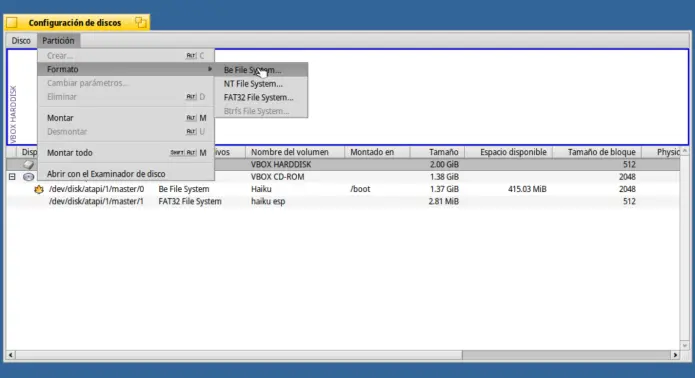Click the horizontal scrollbar thumb
Screen dimensions: 695x378
pos(238,355)
